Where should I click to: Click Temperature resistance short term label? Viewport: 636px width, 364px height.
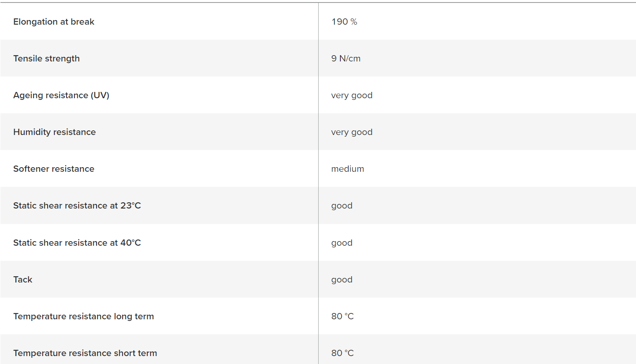click(85, 353)
